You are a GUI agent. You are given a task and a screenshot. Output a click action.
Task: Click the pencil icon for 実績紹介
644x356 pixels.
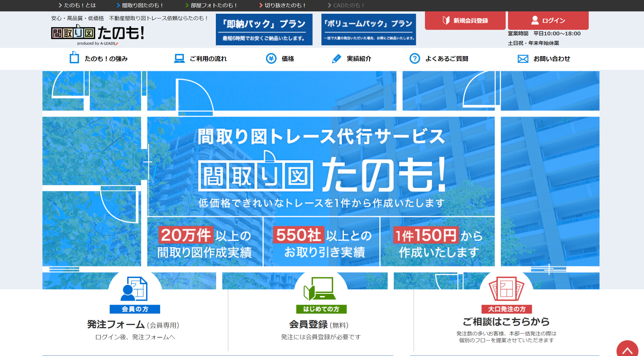coord(337,58)
